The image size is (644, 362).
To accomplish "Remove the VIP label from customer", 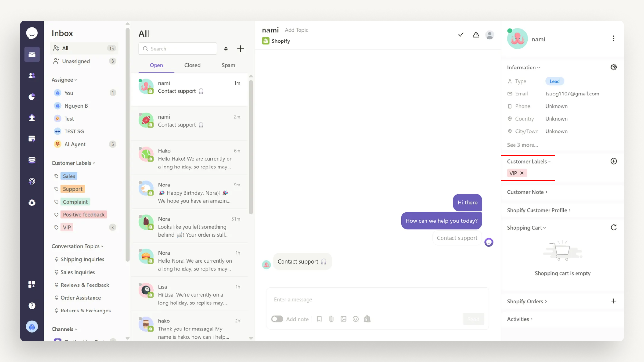I will 522,173.
